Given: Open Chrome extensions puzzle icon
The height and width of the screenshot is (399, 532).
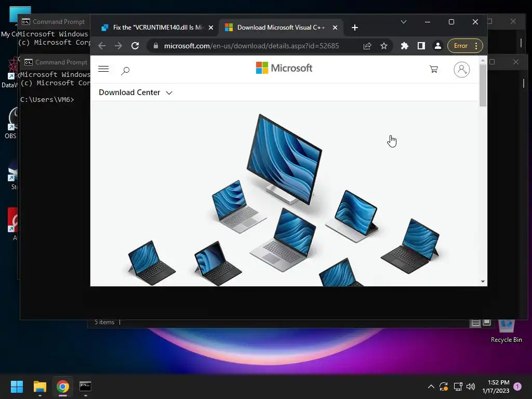Looking at the screenshot, I should click(404, 46).
